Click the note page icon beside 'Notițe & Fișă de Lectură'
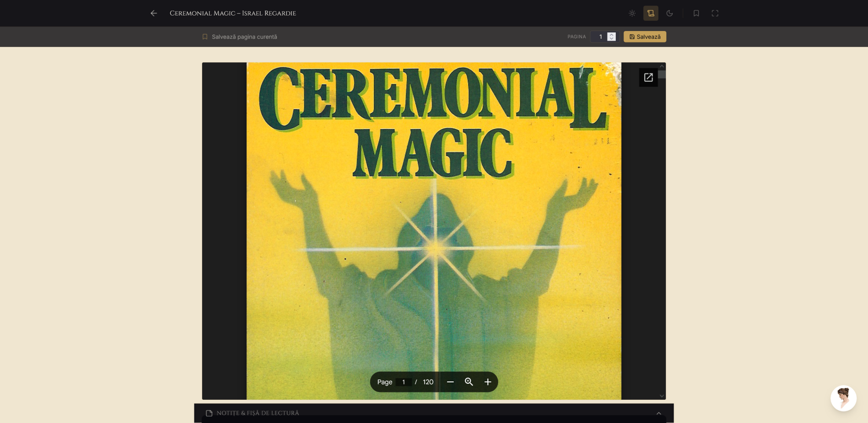 point(209,413)
